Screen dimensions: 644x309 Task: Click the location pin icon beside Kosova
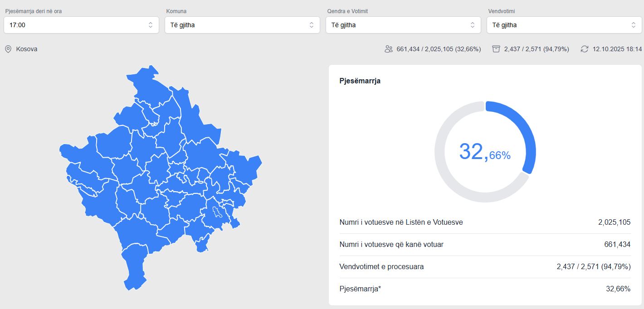point(8,49)
